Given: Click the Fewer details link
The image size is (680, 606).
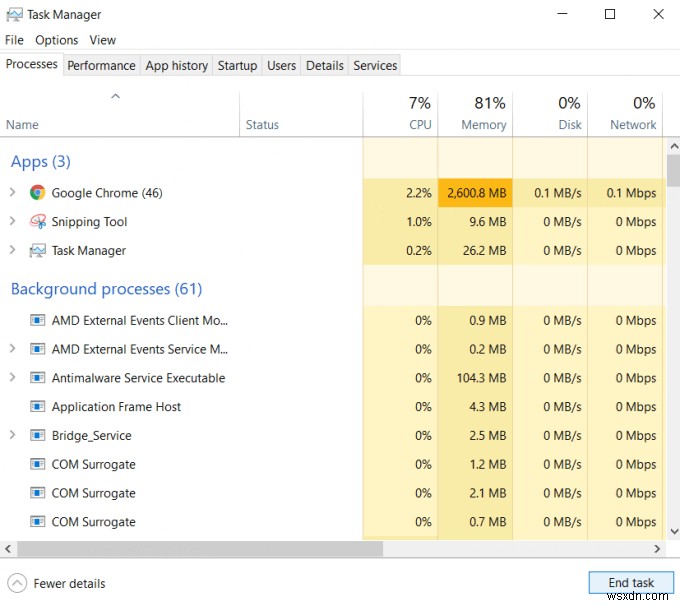Looking at the screenshot, I should point(69,583).
